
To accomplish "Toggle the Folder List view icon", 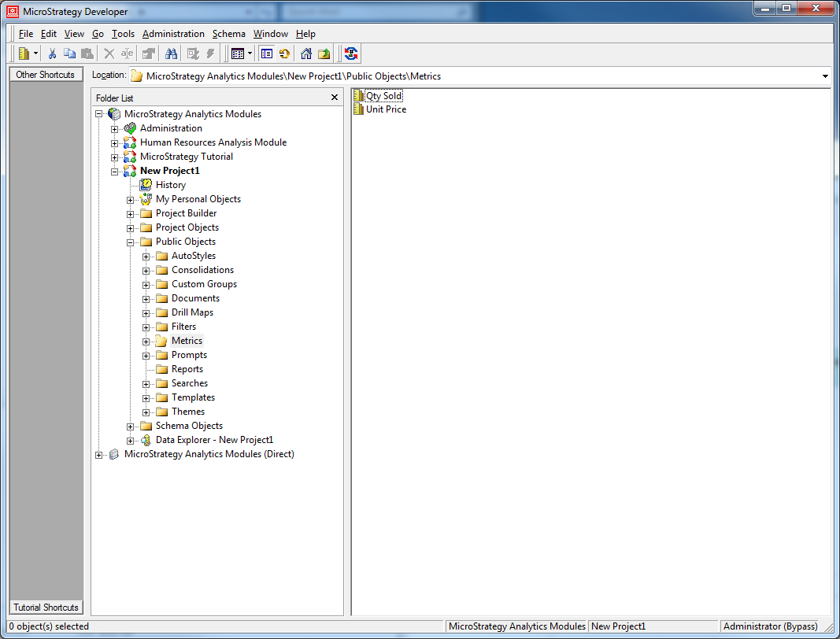I will click(x=267, y=54).
